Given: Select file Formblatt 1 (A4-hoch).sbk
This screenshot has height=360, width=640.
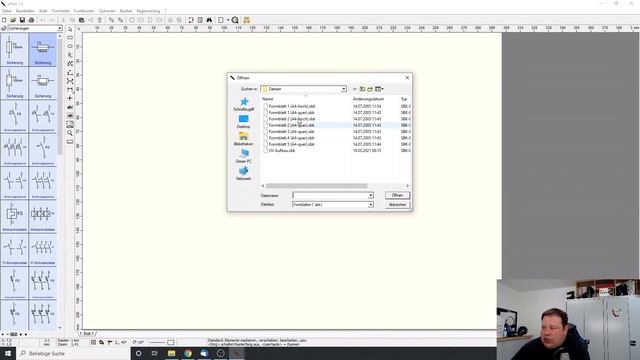Looking at the screenshot, I should (292, 106).
